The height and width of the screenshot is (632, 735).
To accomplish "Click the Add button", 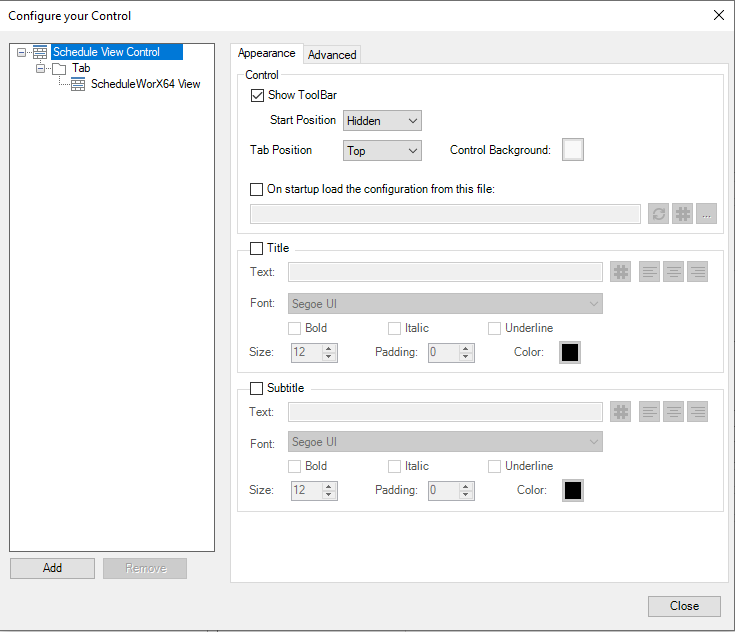I will [53, 568].
